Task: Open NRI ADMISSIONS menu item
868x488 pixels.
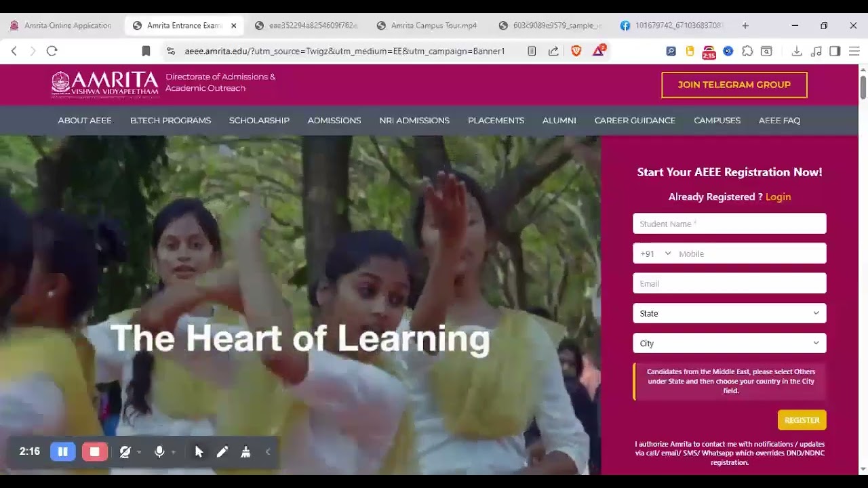Action: (414, 120)
